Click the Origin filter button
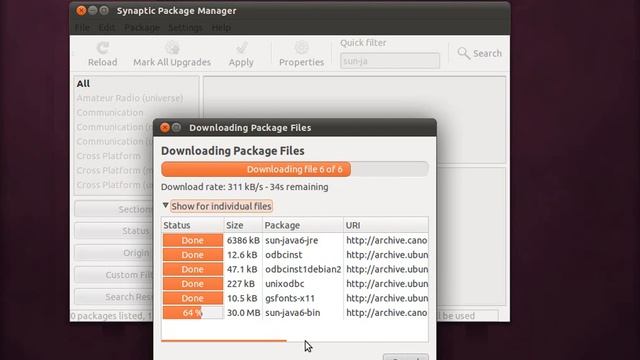The image size is (640, 360). coord(114,253)
